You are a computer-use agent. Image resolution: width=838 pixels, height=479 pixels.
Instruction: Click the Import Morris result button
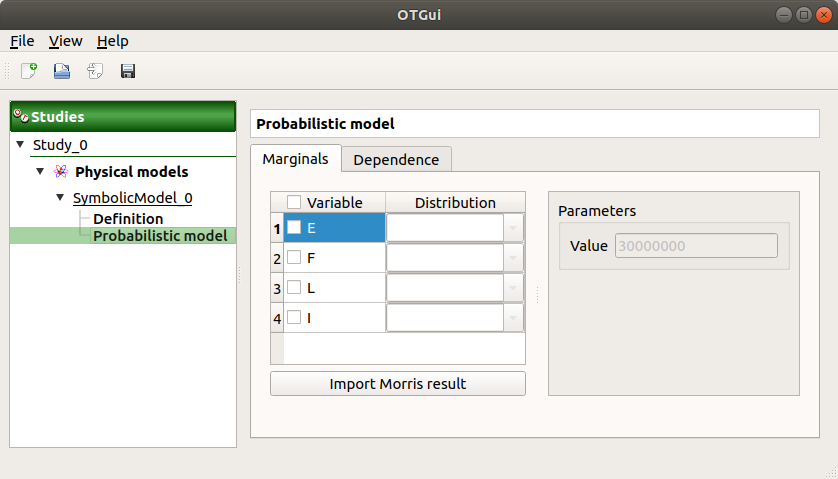(x=398, y=384)
